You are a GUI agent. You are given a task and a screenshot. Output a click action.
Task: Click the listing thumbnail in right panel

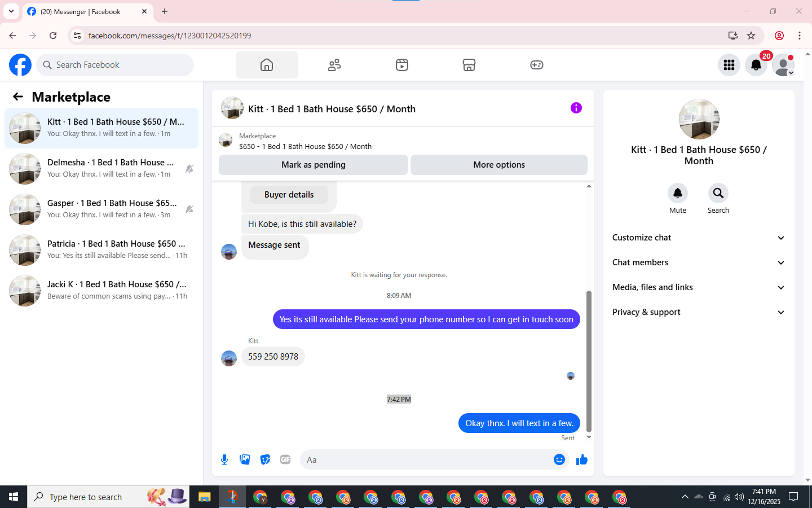699,119
